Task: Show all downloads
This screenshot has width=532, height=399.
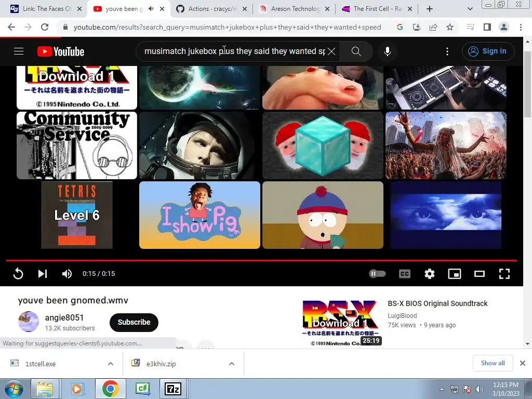Action: coord(493,363)
